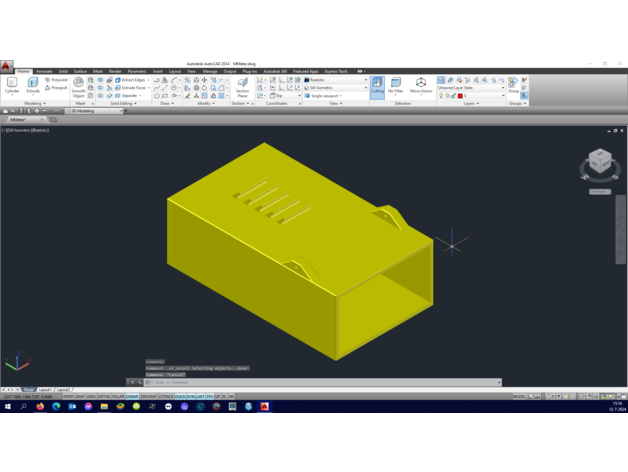
Task: Select the Cylinder solid tool
Action: pyautogui.click(x=12, y=86)
